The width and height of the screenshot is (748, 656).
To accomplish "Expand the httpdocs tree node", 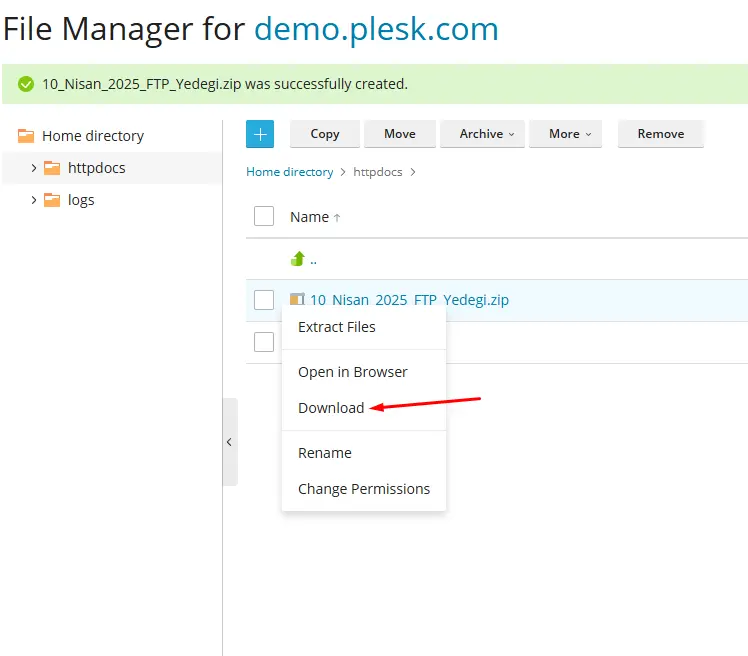I will pos(33,168).
